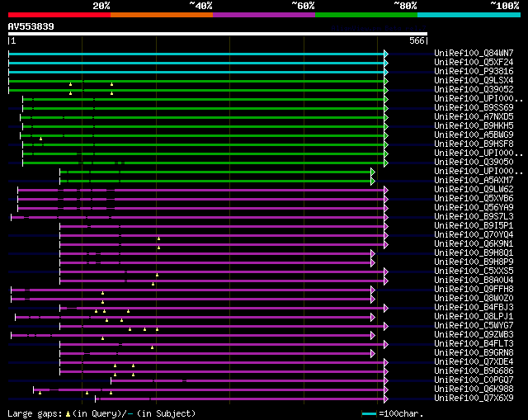
Task: Select the UniRef100_Q9LW62 label
Action: (x=474, y=189)
